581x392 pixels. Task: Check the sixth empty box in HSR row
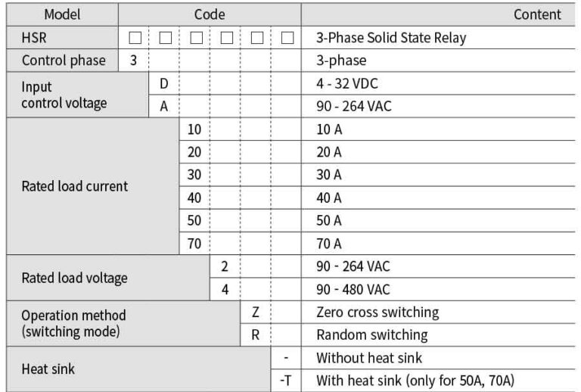tap(287, 38)
